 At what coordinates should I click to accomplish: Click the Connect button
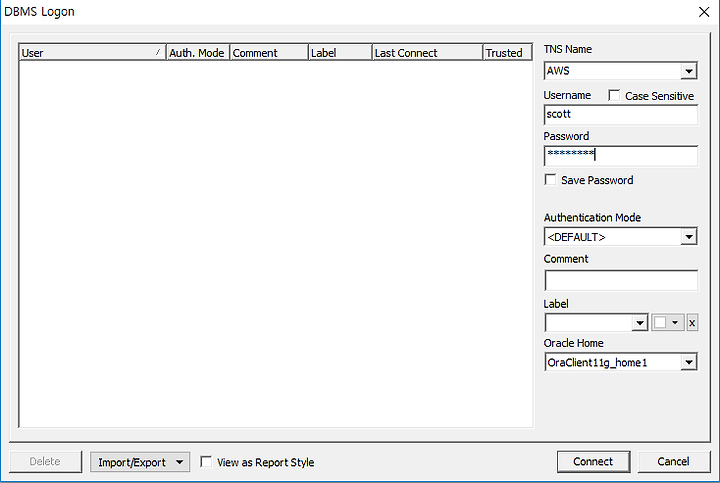(x=593, y=461)
